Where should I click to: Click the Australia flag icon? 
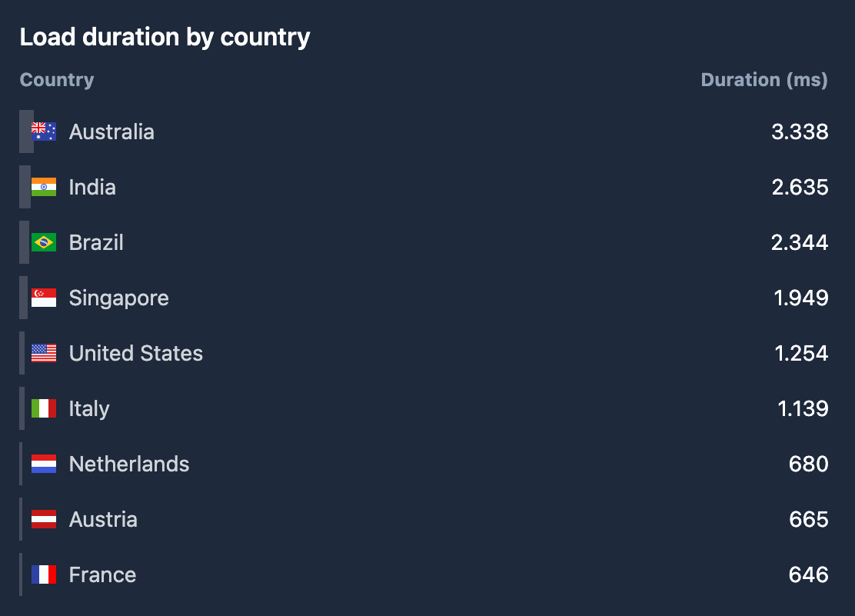point(44,132)
